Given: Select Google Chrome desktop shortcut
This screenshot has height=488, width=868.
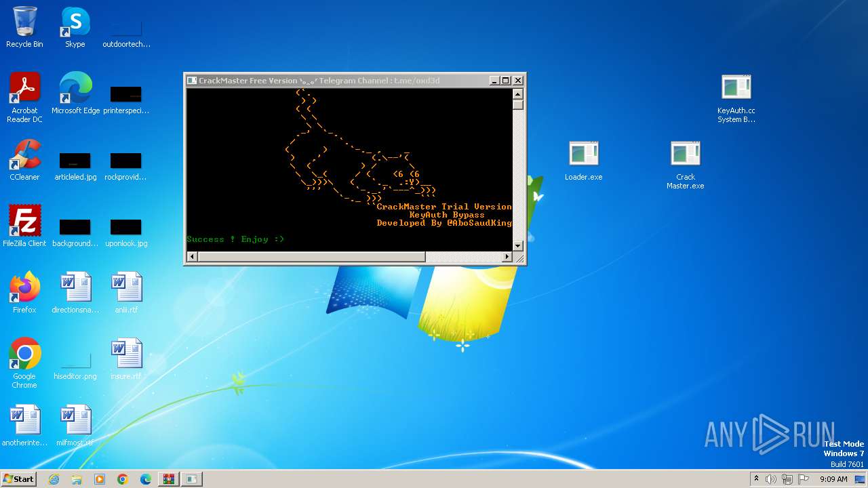Looking at the screenshot, I should (24, 363).
